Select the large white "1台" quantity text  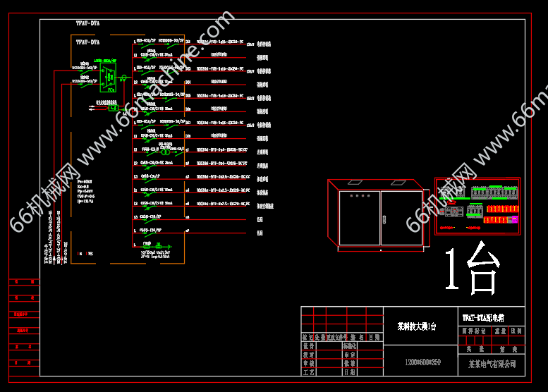[471, 269]
